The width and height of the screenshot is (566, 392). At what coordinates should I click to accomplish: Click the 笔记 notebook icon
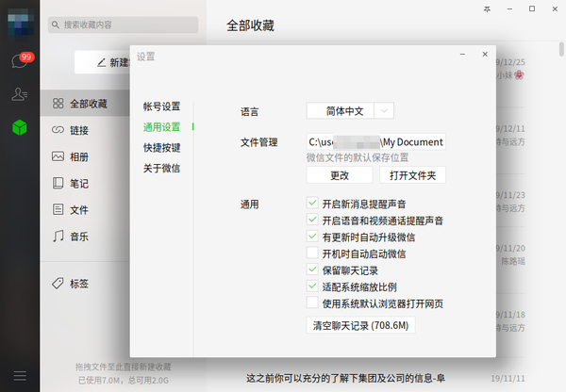pyautogui.click(x=58, y=183)
